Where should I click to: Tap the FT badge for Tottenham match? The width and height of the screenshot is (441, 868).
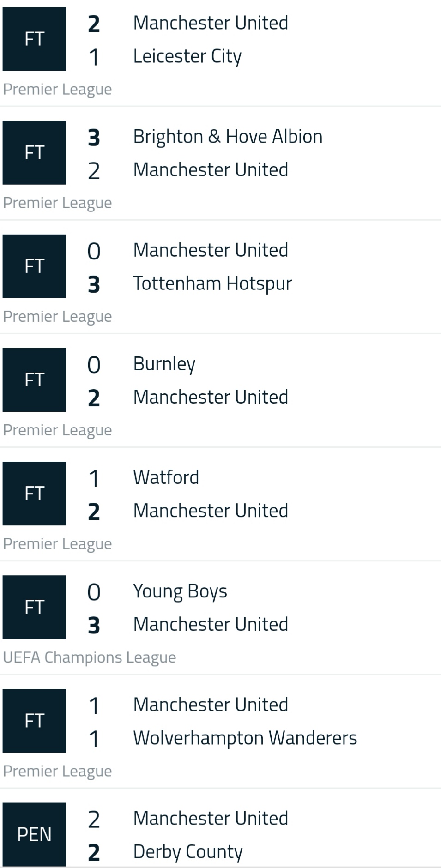click(35, 266)
